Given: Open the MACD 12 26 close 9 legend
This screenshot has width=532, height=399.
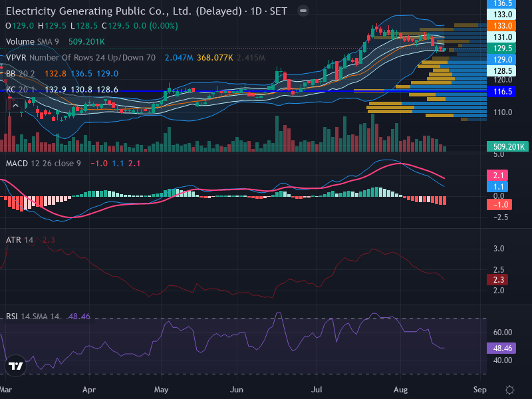Looking at the screenshot, I should coord(43,164).
